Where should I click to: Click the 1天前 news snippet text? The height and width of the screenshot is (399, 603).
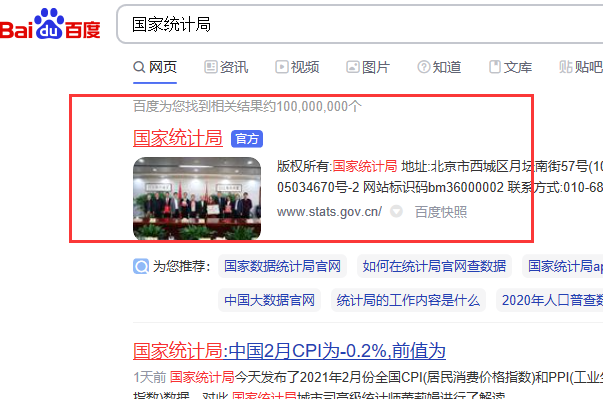pos(368,377)
